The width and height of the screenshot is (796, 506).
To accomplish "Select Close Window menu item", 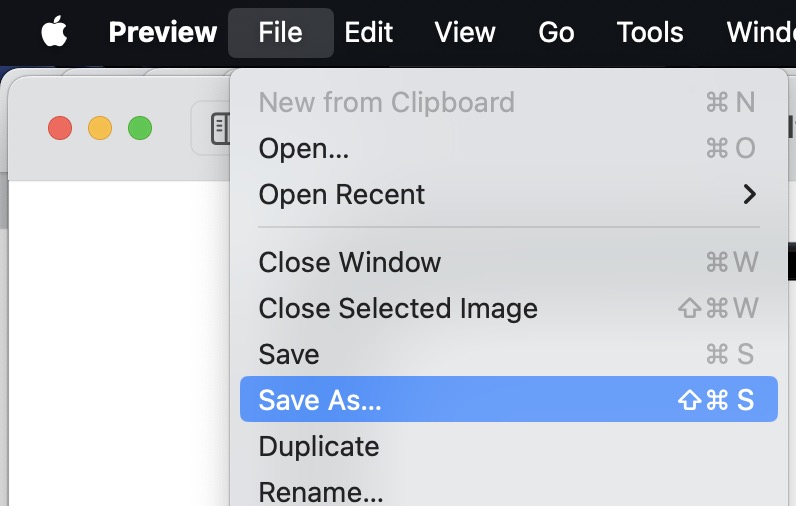I will [349, 262].
